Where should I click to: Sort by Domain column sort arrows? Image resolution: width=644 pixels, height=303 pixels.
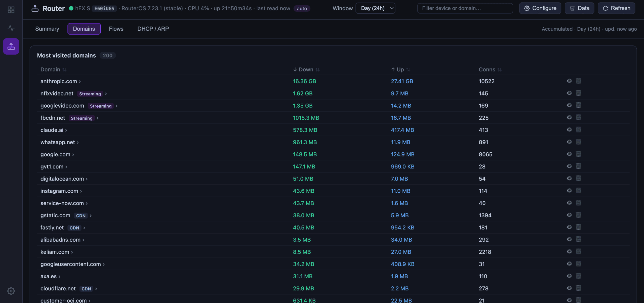click(x=64, y=70)
